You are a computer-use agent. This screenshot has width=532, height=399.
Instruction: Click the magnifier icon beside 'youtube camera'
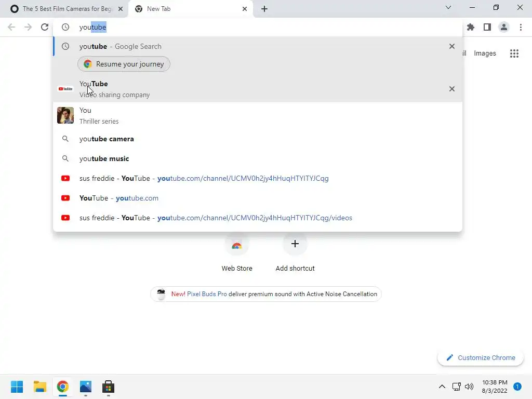click(65, 139)
